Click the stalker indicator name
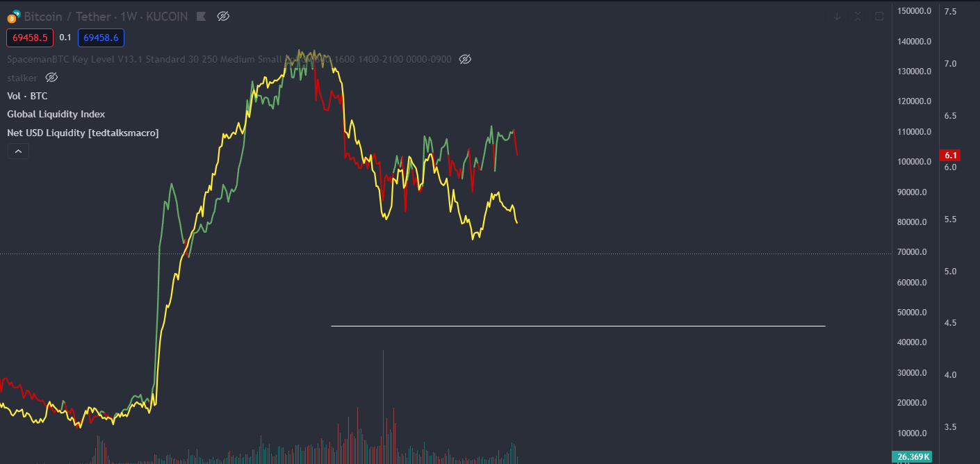This screenshot has height=464, width=980. click(x=22, y=77)
